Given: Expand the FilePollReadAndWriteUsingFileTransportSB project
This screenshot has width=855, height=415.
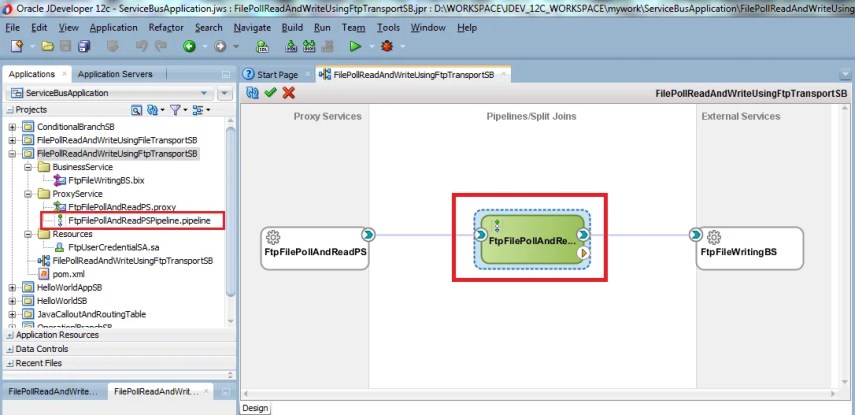Looking at the screenshot, I should [13, 140].
